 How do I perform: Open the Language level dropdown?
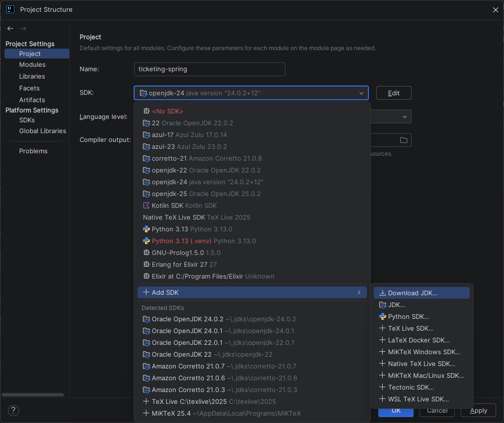[405, 116]
